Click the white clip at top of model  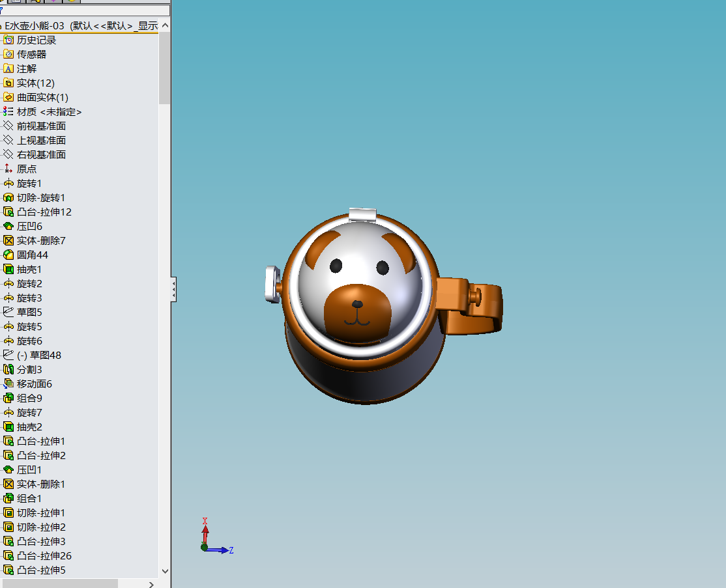[x=362, y=215]
